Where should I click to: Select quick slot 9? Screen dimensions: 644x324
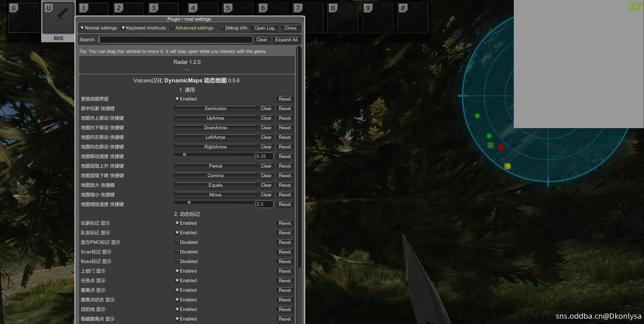point(378,18)
